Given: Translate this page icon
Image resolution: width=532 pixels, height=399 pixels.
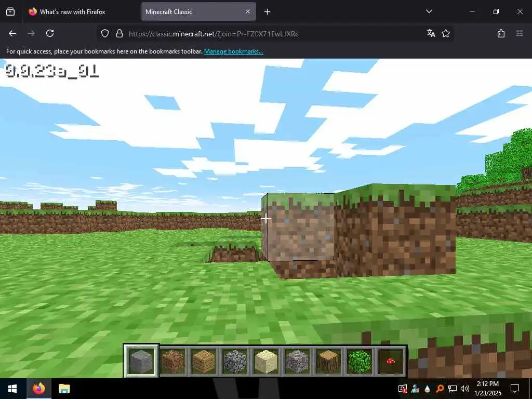Looking at the screenshot, I should (431, 33).
